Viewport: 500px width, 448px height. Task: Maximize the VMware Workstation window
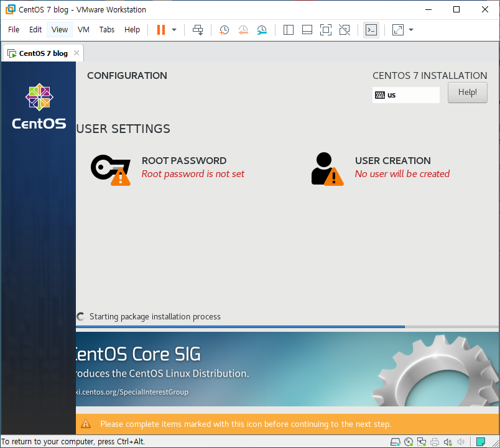(x=456, y=9)
